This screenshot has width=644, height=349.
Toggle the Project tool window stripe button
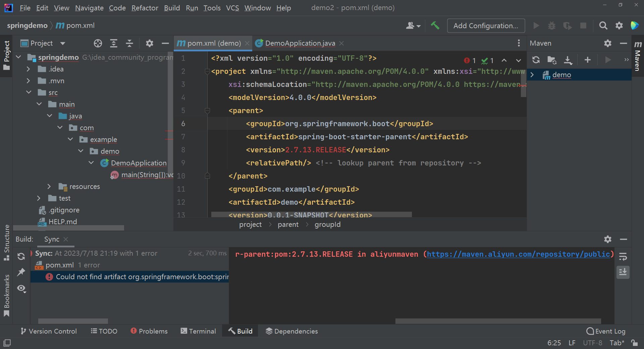click(6, 55)
